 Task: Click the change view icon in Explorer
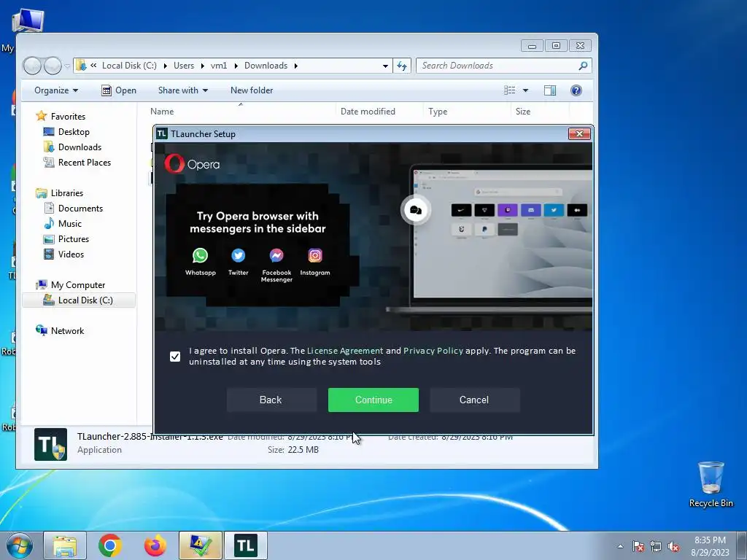tap(509, 90)
